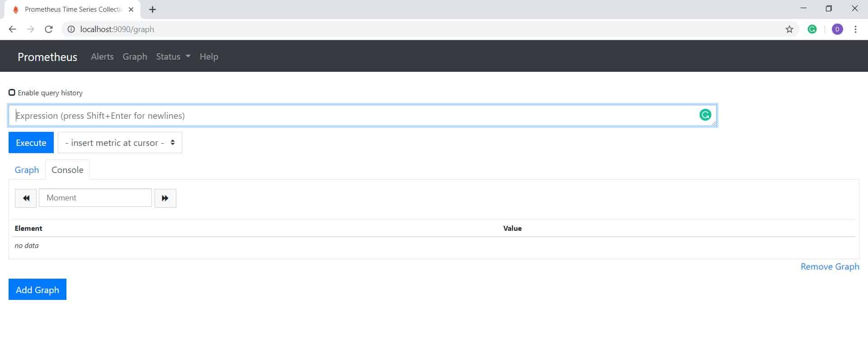
Task: Switch to the Graph tab
Action: (27, 170)
